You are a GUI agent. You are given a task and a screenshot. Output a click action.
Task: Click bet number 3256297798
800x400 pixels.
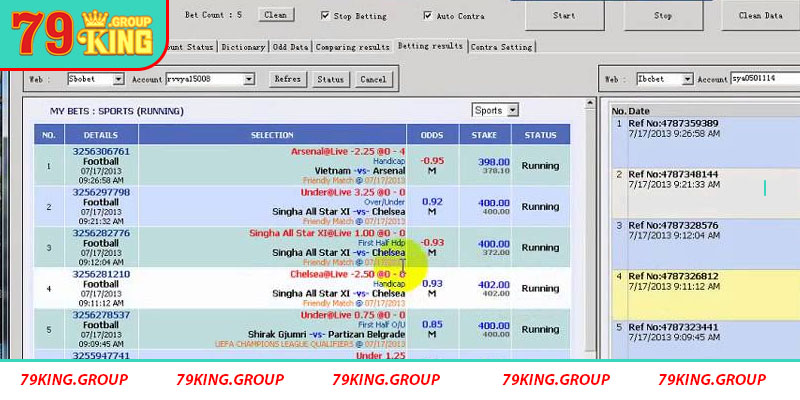(101, 192)
